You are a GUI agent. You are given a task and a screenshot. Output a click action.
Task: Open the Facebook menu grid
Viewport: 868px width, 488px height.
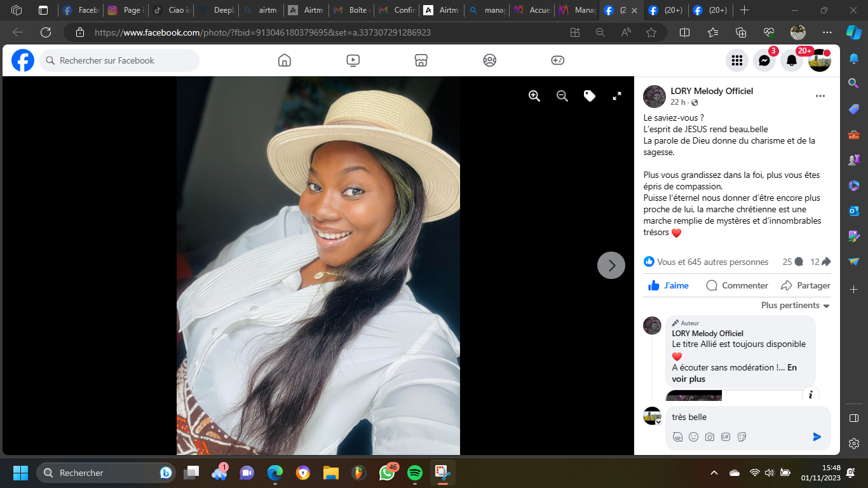point(737,60)
